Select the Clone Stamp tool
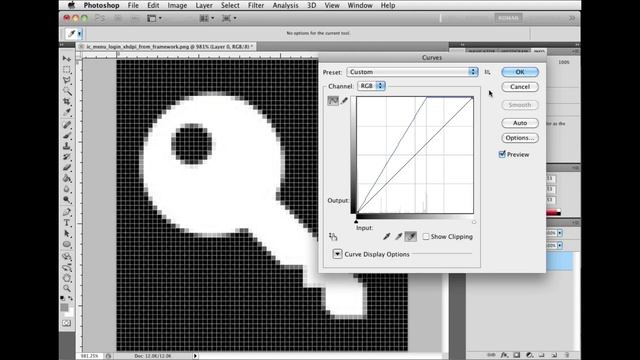 [67, 146]
